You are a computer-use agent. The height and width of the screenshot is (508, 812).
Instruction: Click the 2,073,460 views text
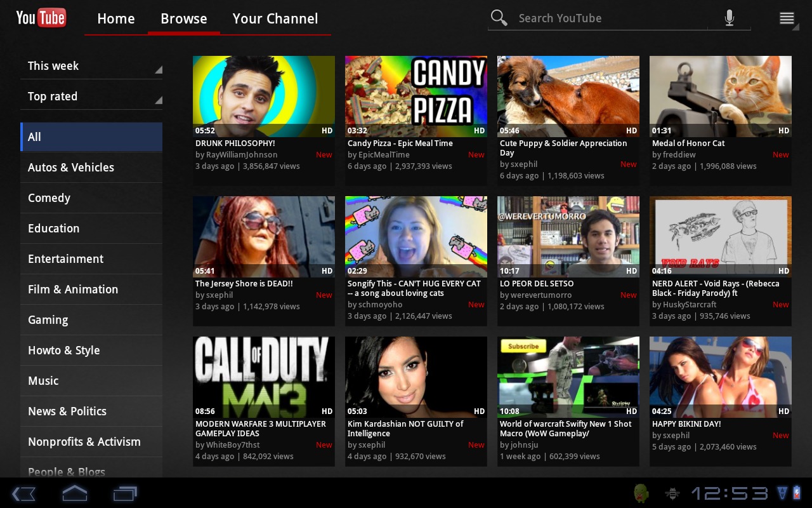(x=728, y=447)
